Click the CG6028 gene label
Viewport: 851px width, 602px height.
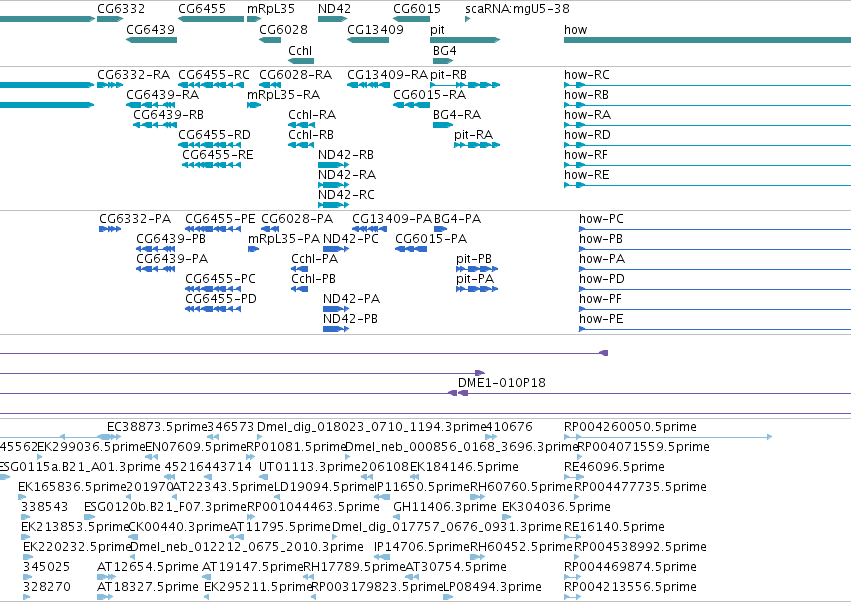[283, 29]
